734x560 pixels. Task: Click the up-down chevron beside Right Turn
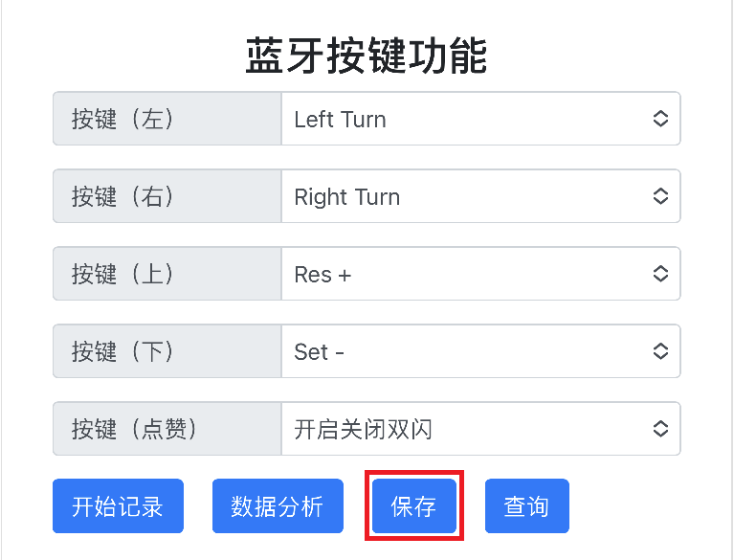point(660,196)
